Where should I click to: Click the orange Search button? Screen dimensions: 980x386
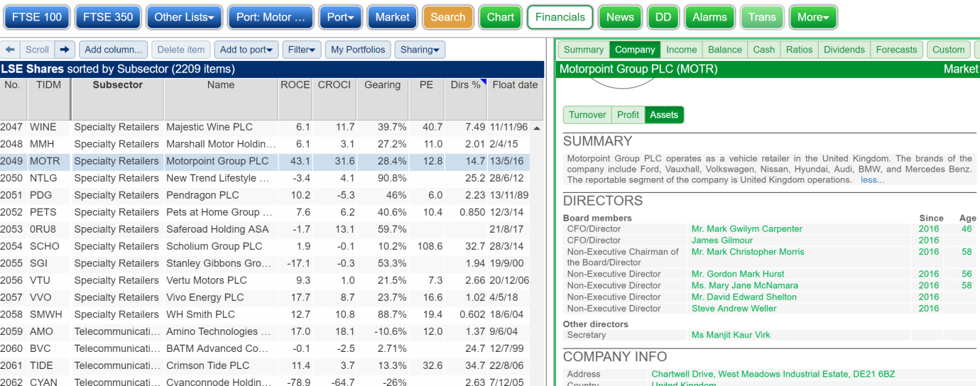(x=448, y=17)
